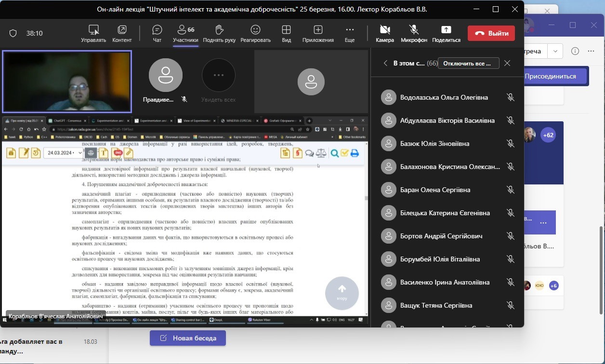Click Поделиться to share screen

tap(446, 33)
